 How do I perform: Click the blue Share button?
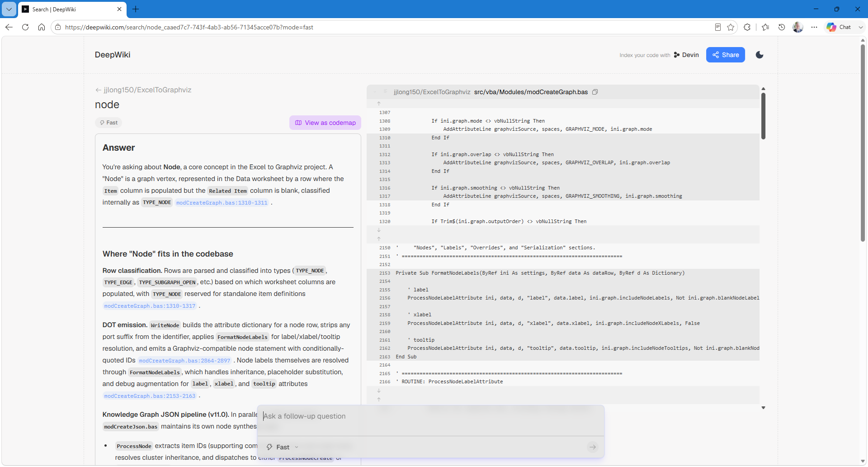tap(726, 55)
